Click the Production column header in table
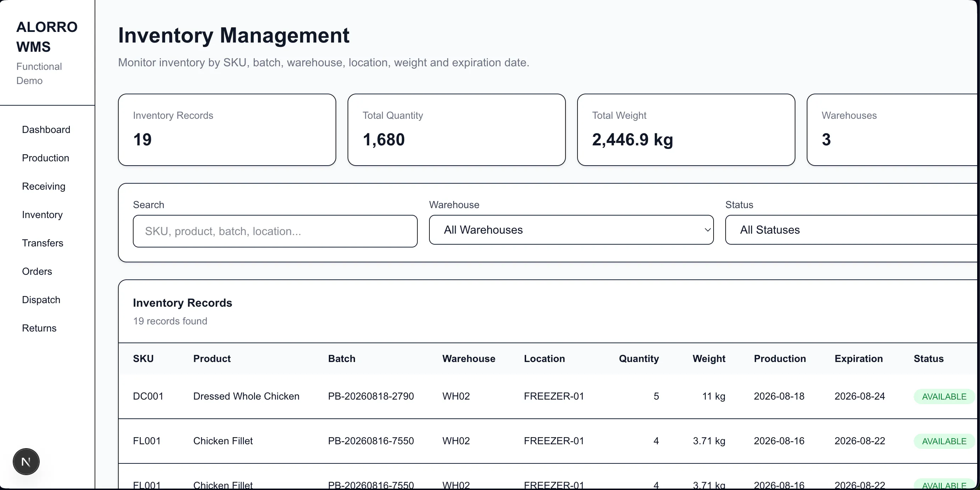Image resolution: width=980 pixels, height=490 pixels. [780, 359]
